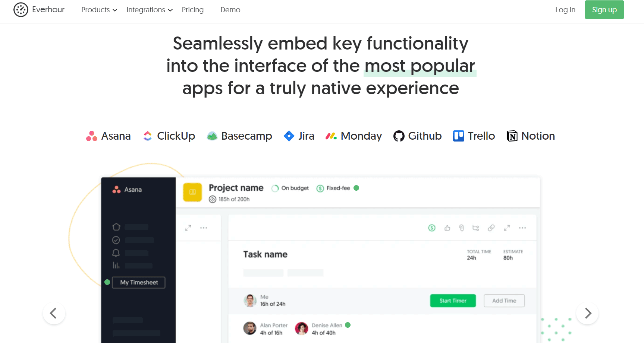
Task: Go to the previous carousel slide
Action: point(54,313)
